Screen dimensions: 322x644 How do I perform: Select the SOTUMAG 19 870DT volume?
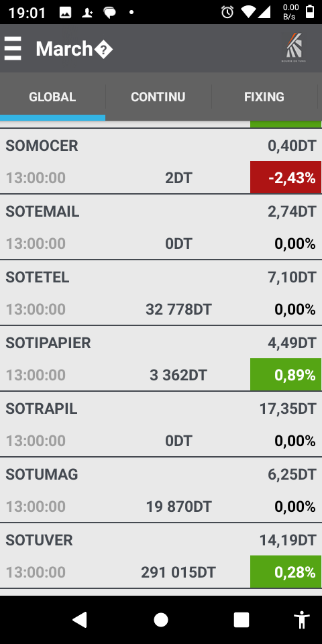coord(178,506)
